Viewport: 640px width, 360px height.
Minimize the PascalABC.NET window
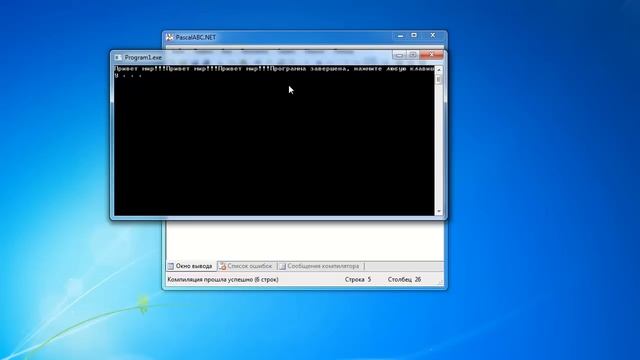pos(400,36)
